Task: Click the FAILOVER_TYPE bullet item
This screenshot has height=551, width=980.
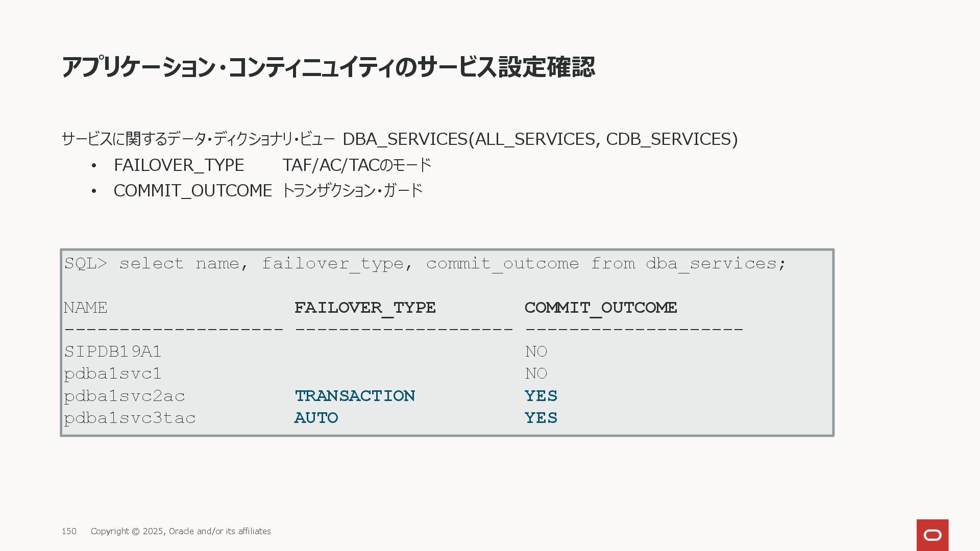Action: [273, 165]
